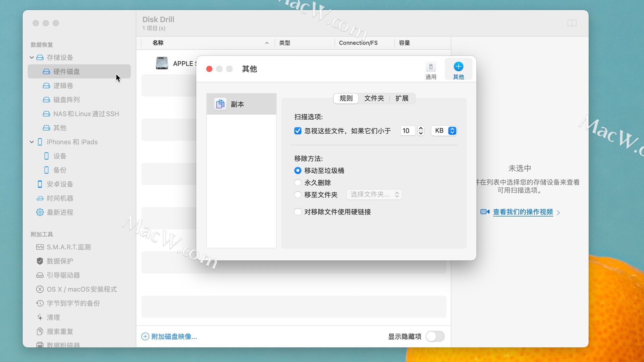Click the 时间机器 icon
644x362 pixels.
[40, 198]
